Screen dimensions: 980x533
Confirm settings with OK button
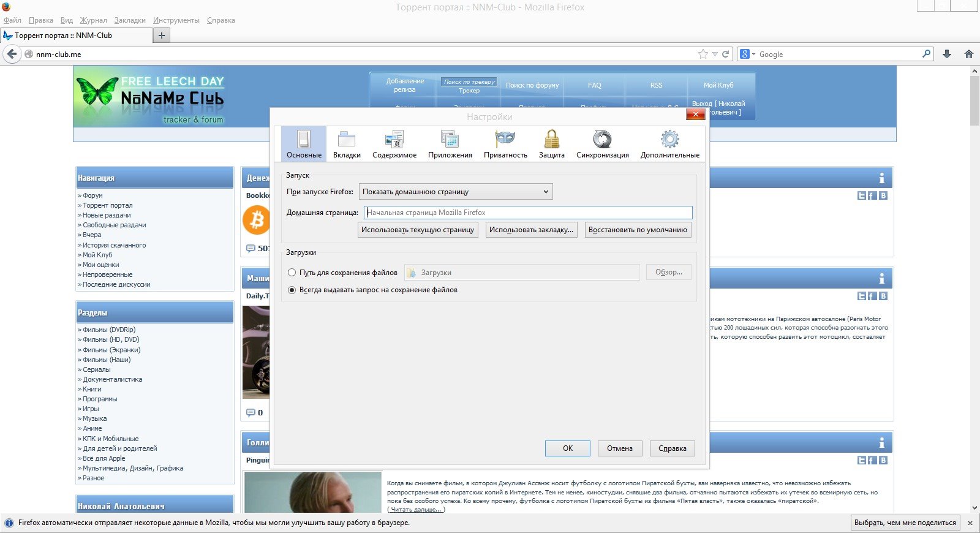[x=568, y=448]
